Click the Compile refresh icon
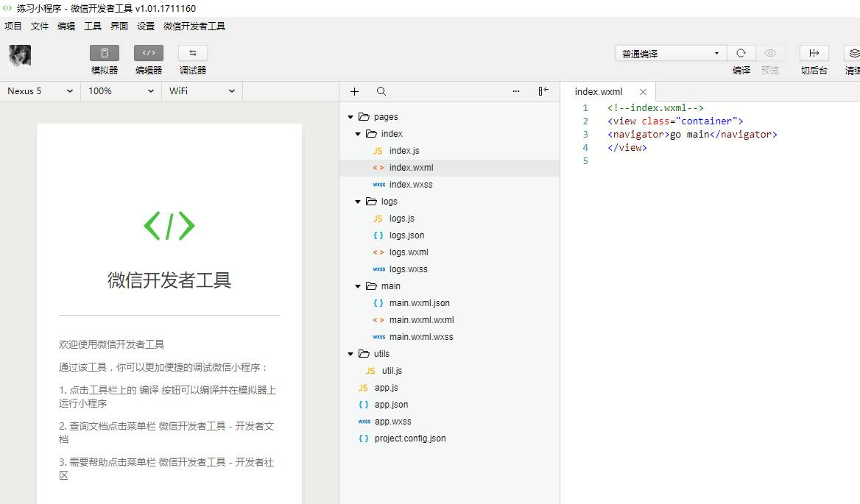 [x=741, y=53]
